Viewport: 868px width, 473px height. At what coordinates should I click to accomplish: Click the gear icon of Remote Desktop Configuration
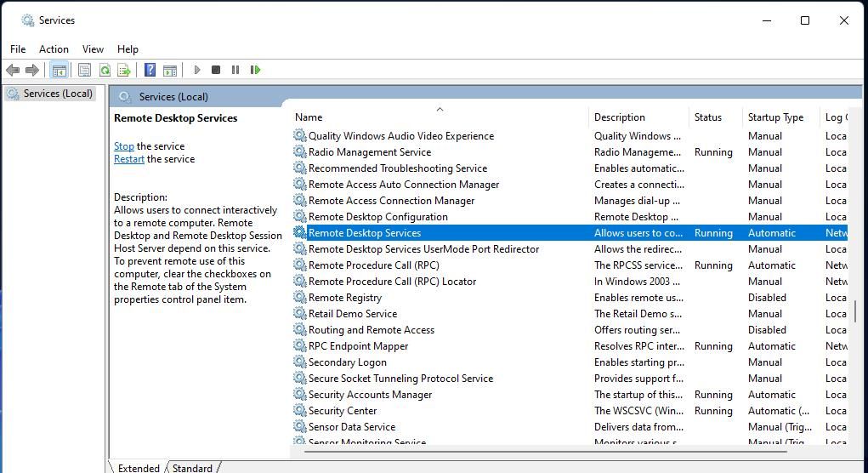point(299,216)
